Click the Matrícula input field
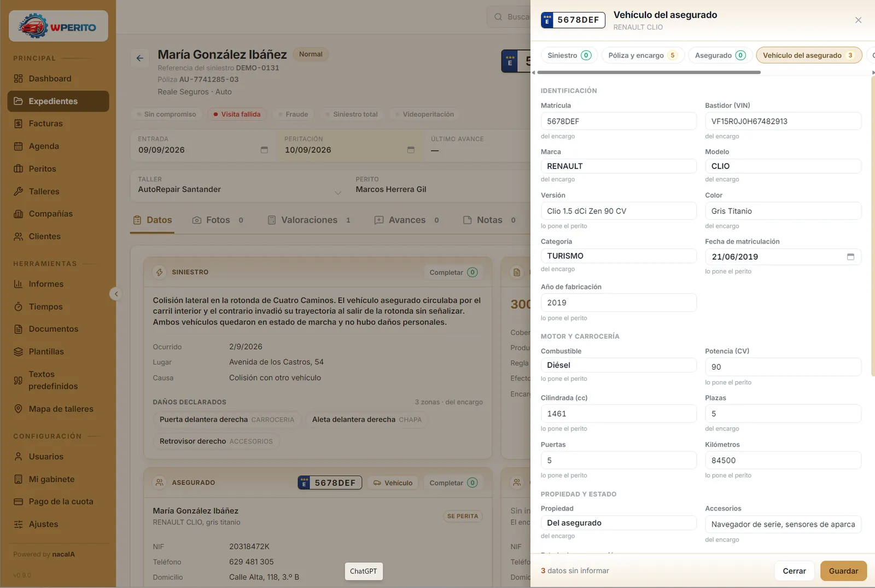Image resolution: width=875 pixels, height=588 pixels. click(x=619, y=121)
